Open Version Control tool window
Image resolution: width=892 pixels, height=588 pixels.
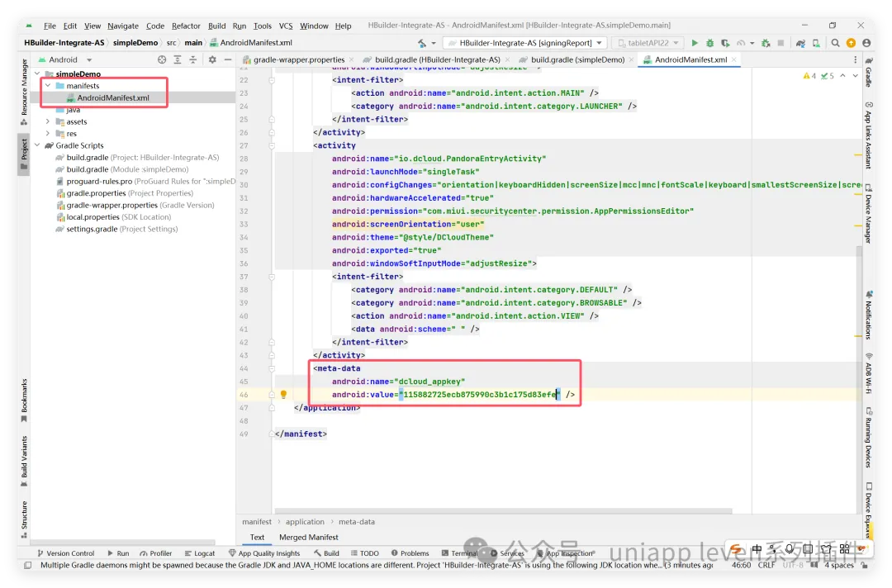tap(65, 552)
